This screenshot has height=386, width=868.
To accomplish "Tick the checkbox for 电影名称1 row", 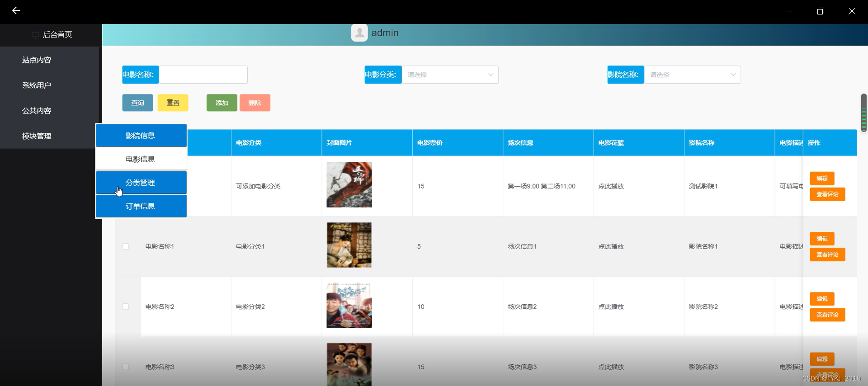I will pos(126,246).
